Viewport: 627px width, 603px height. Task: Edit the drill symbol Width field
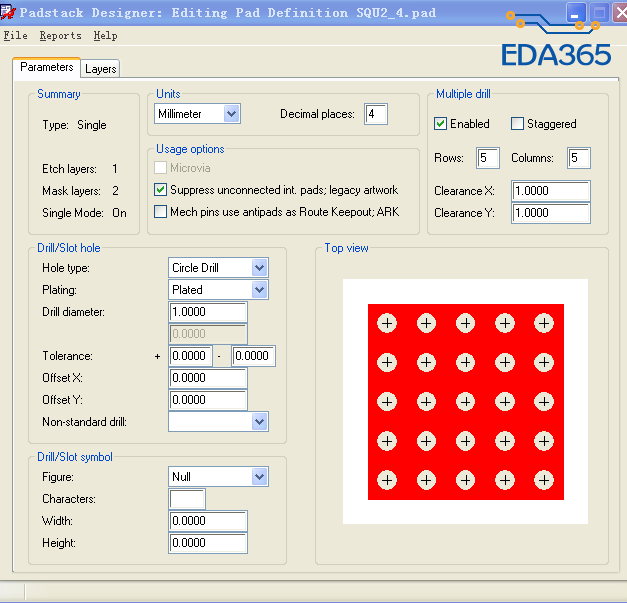208,521
